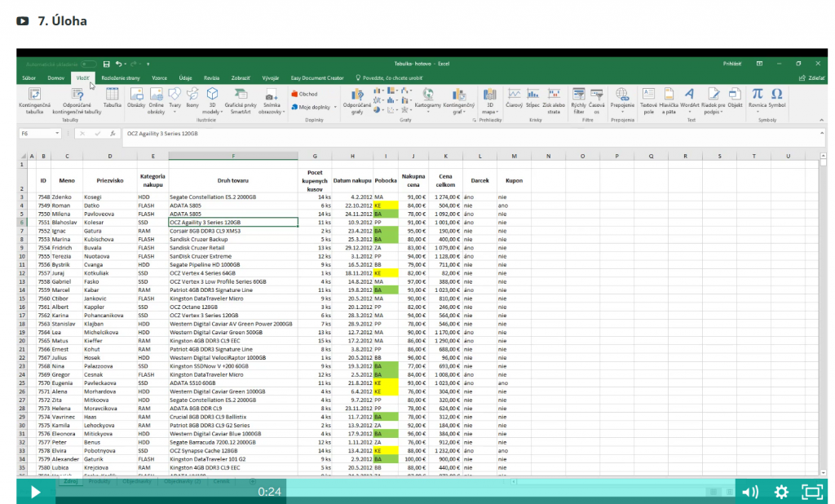The height and width of the screenshot is (504, 835).
Task: Open the Easy Document Creator tab
Action: coord(317,77)
